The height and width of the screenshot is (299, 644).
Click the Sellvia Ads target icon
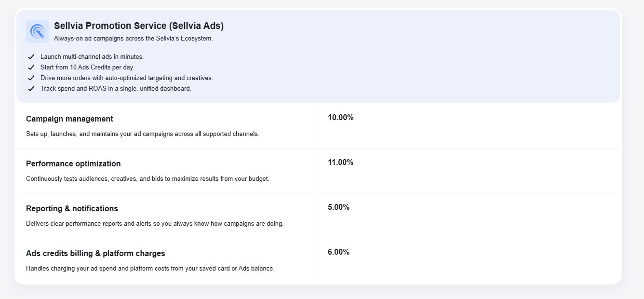pos(38,31)
